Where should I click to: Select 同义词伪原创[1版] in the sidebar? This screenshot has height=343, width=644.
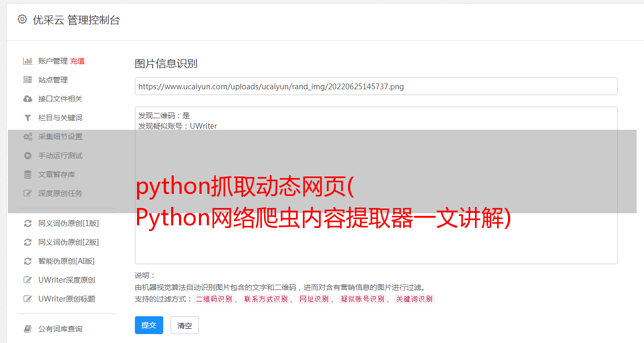(x=69, y=223)
